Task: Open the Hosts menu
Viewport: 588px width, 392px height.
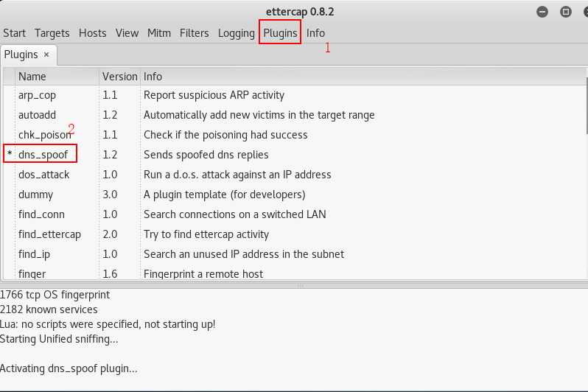Action: click(92, 33)
